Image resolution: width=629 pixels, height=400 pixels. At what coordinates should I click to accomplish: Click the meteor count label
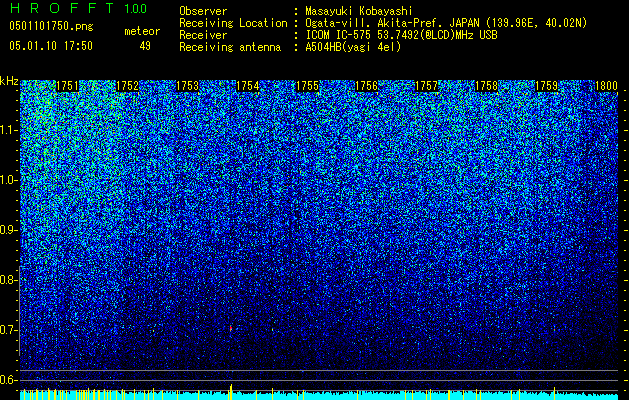142,31
